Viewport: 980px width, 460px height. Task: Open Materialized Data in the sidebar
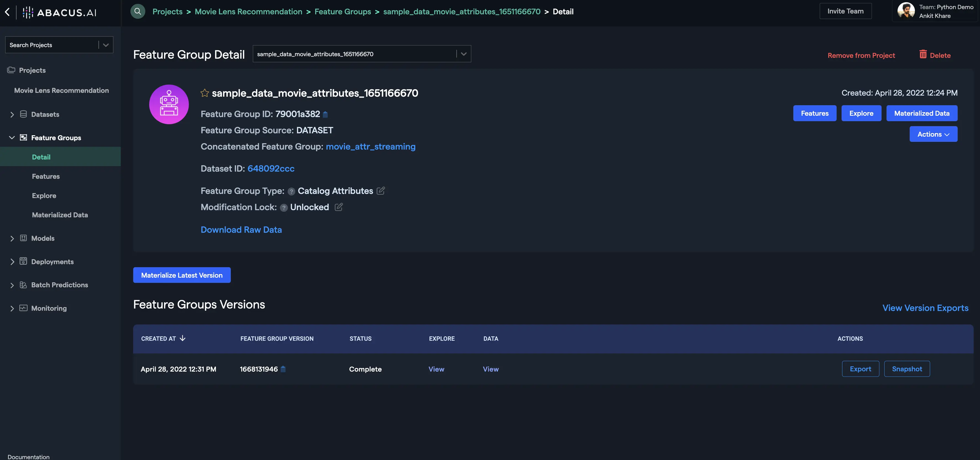coord(60,215)
